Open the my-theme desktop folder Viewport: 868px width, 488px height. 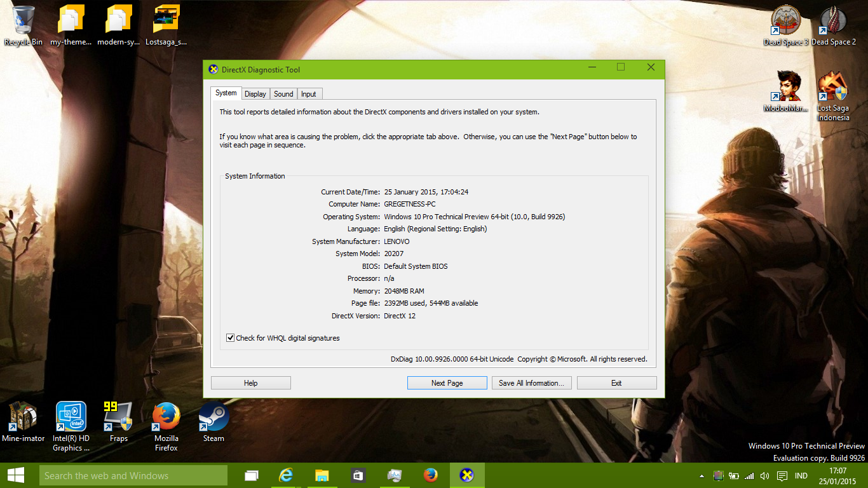point(71,25)
